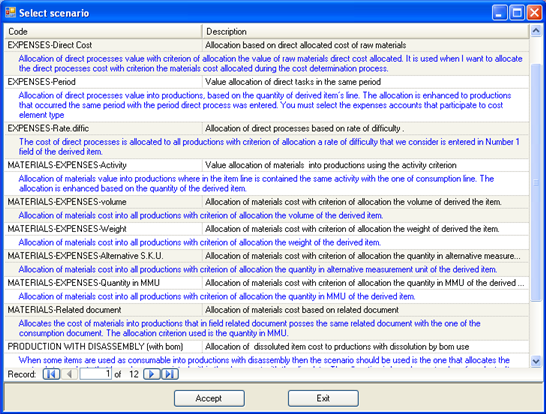Click the Exit button
Image resolution: width=546 pixels, height=414 pixels.
pyautogui.click(x=323, y=398)
